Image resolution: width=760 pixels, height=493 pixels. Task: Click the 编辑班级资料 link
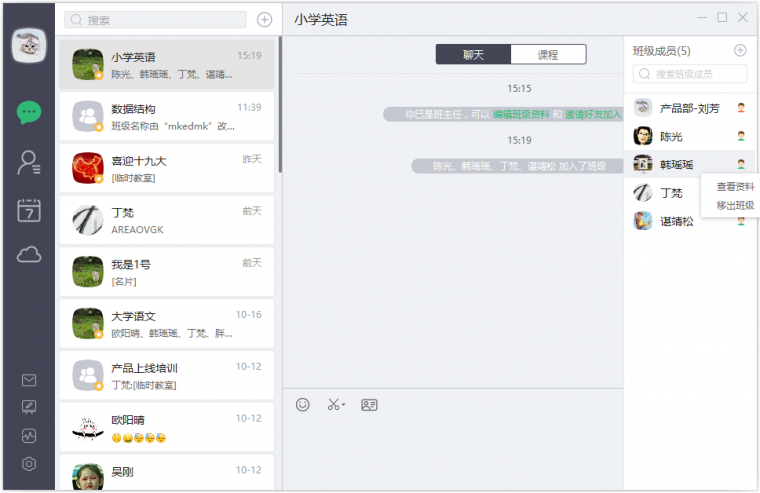pos(521,115)
